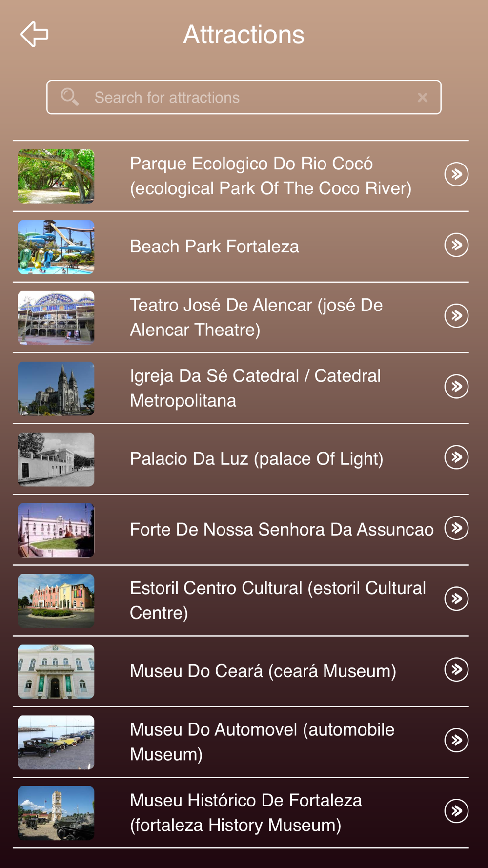Focus the Search for attractions field
This screenshot has height=868, width=488.
click(244, 98)
